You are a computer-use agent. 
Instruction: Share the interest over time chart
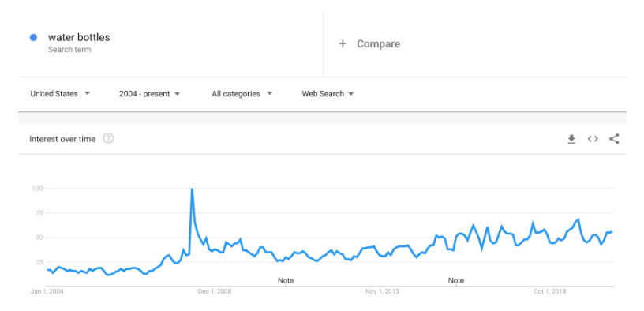[x=614, y=139]
